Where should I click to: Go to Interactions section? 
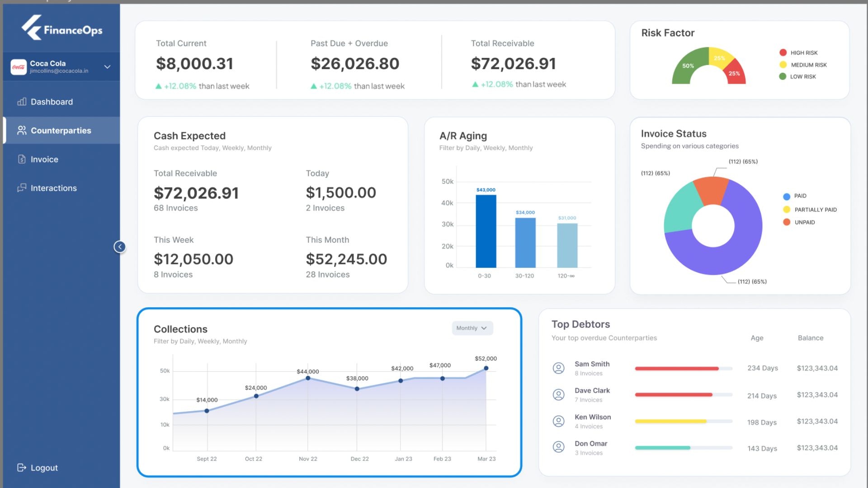click(x=53, y=188)
